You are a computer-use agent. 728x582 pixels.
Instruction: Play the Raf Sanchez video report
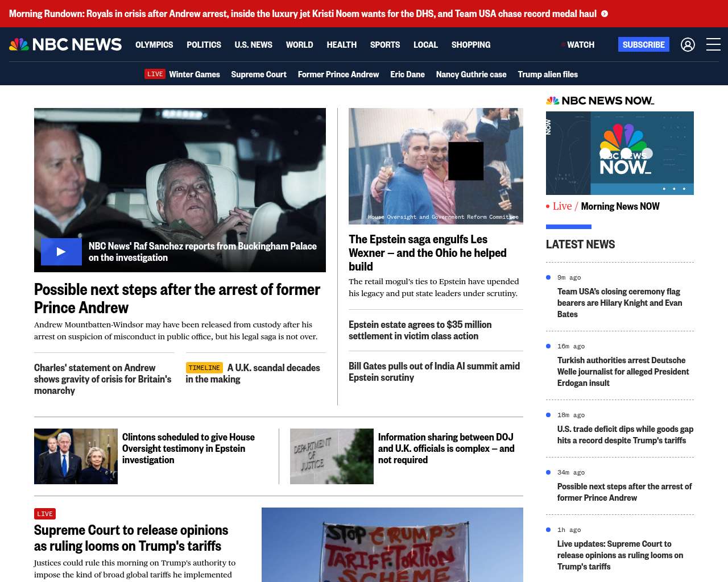tap(61, 252)
